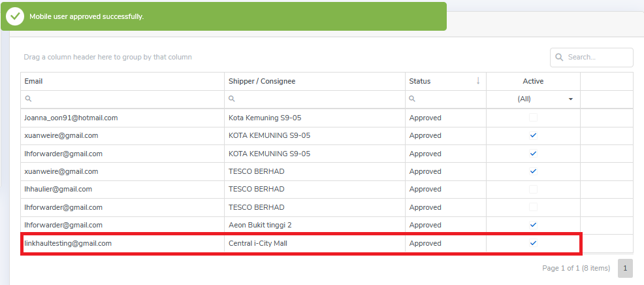644x285 pixels.
Task: Select the Central i-City Mall cell
Action: pos(258,243)
